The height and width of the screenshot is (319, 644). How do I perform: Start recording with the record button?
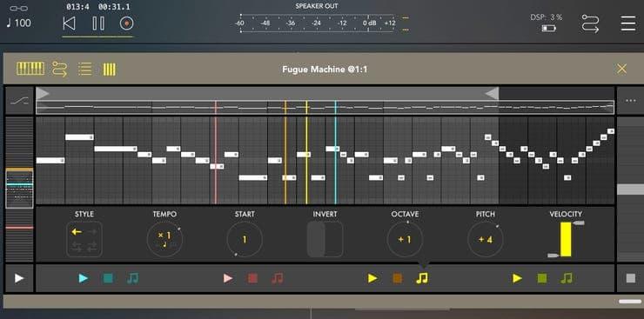(126, 23)
